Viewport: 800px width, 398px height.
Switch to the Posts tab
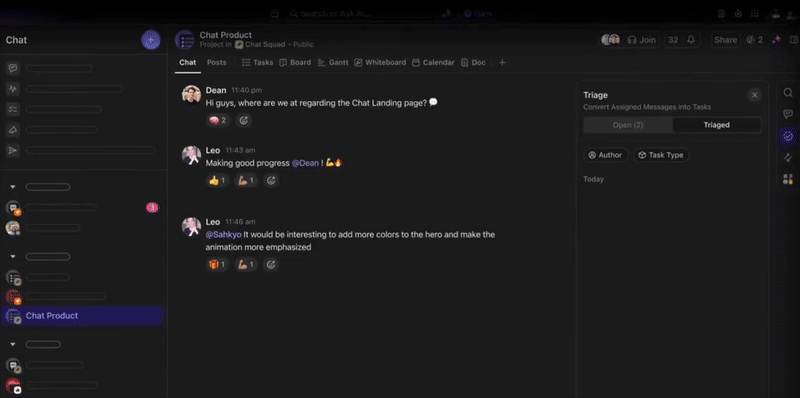click(x=216, y=62)
